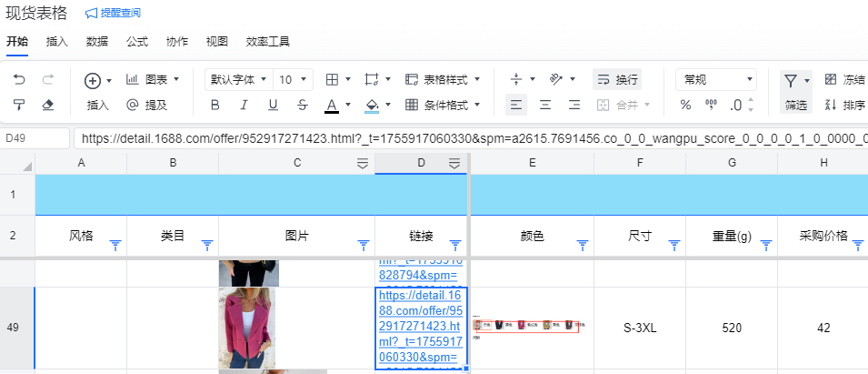
Task: Toggle the wrap text (换行) button
Action: coord(617,80)
